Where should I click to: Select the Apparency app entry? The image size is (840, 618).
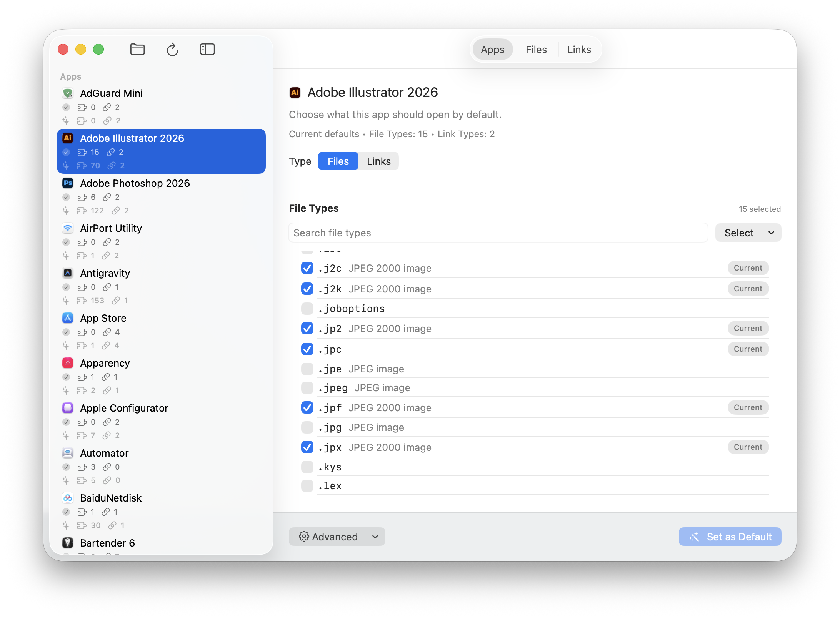pyautogui.click(x=105, y=363)
